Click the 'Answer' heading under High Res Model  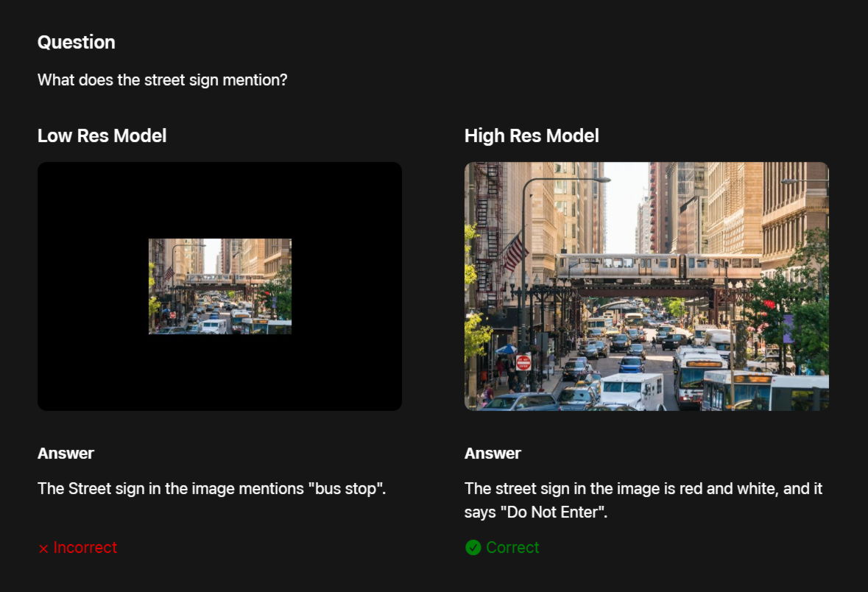point(493,453)
